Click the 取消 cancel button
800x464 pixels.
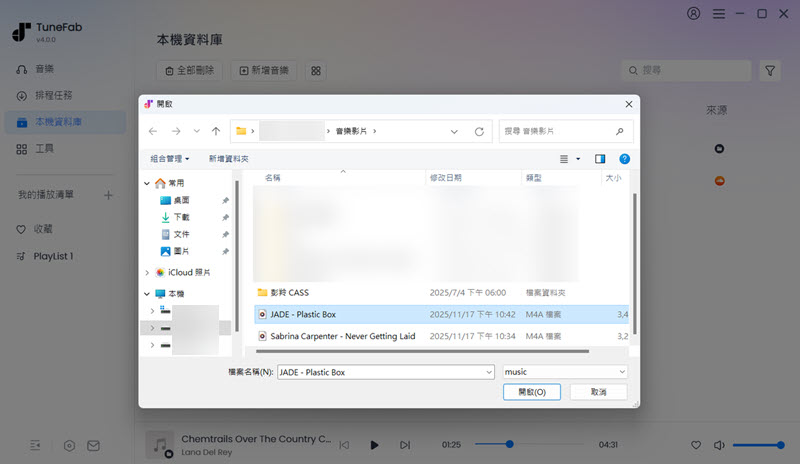pos(598,392)
